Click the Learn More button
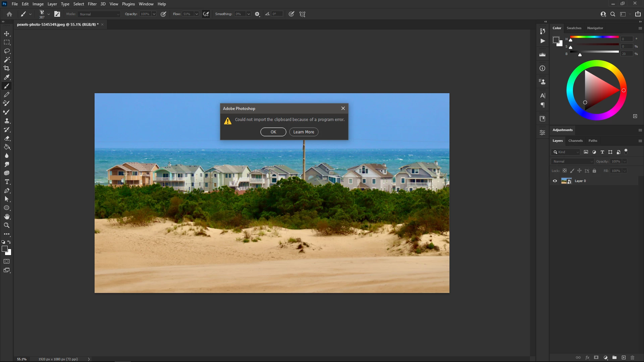Screen dimensions: 644x362 304,132
